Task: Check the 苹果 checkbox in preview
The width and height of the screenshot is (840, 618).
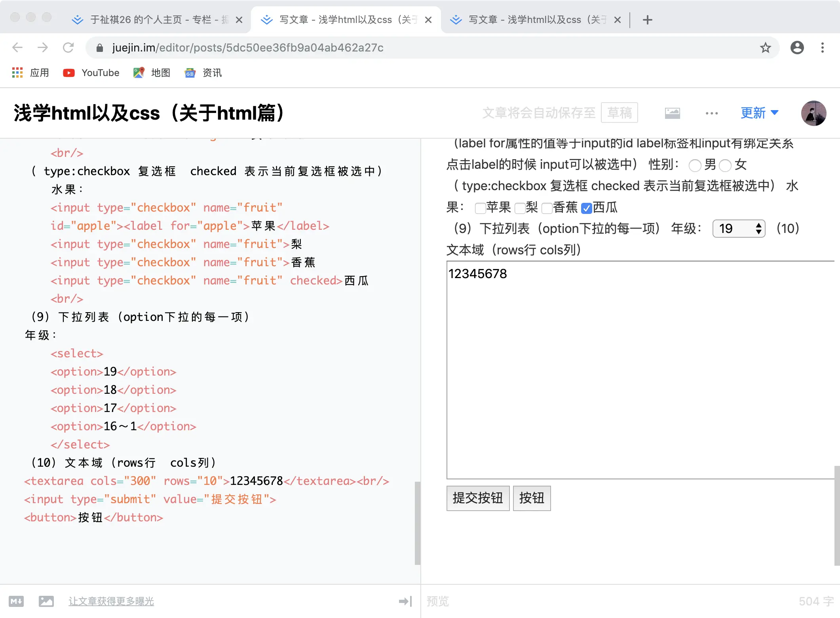Action: click(x=480, y=208)
